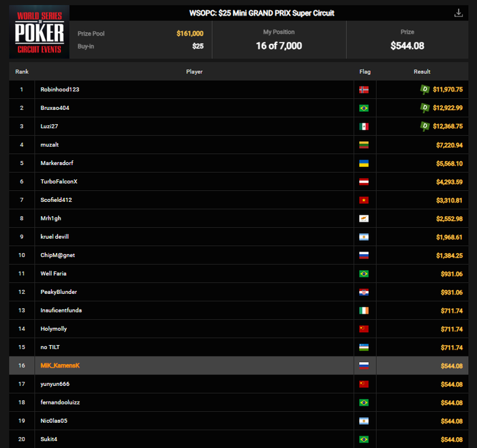Click the Flag column header

coord(365,72)
